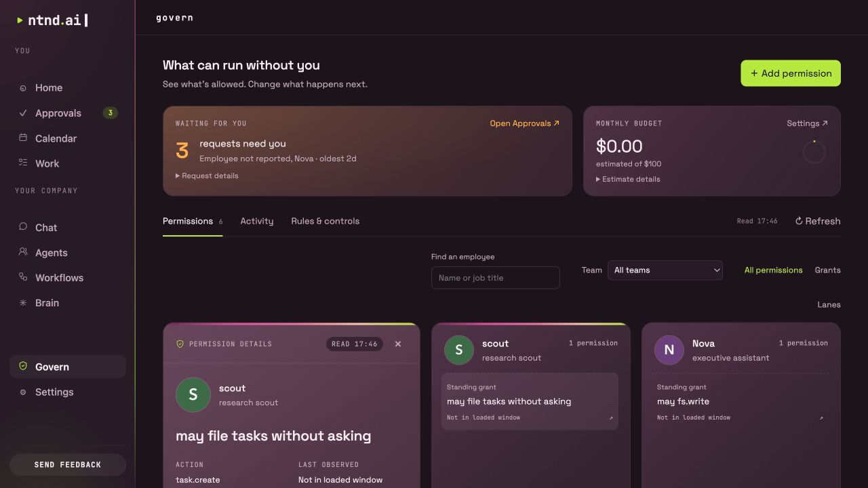
Task: Focus the Find an employee field
Action: point(496,278)
